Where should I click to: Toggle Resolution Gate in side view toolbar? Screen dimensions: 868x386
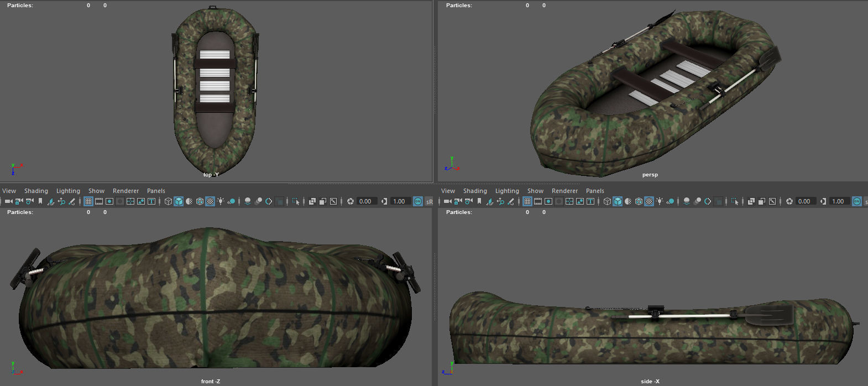click(x=548, y=201)
